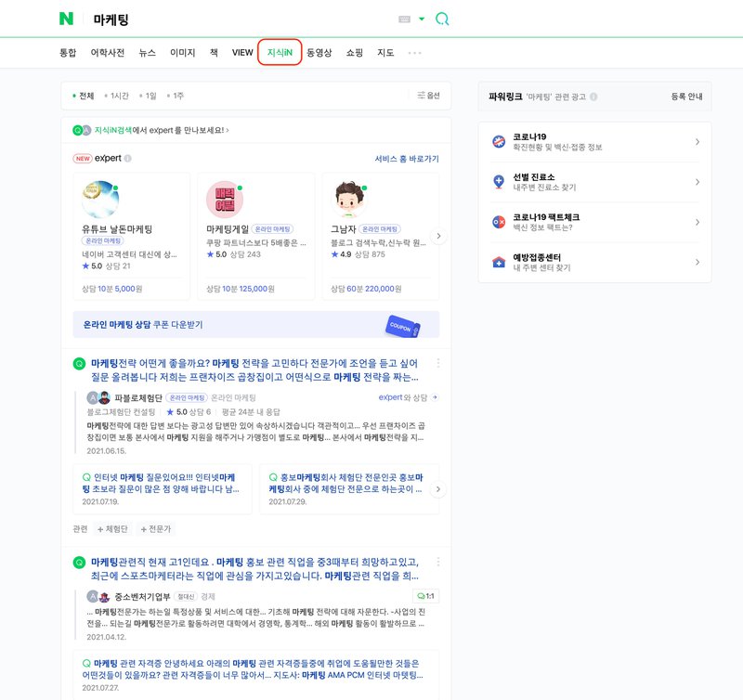Expand the search bar dropdown arrow
The width and height of the screenshot is (743, 700).
(x=422, y=19)
